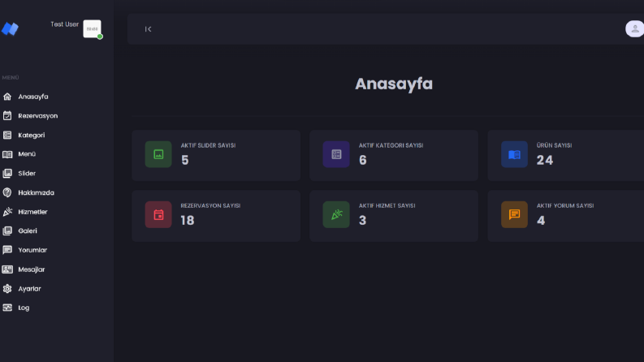The height and width of the screenshot is (362, 644).
Task: Click the green party icon on hizmet card
Action: tap(336, 214)
